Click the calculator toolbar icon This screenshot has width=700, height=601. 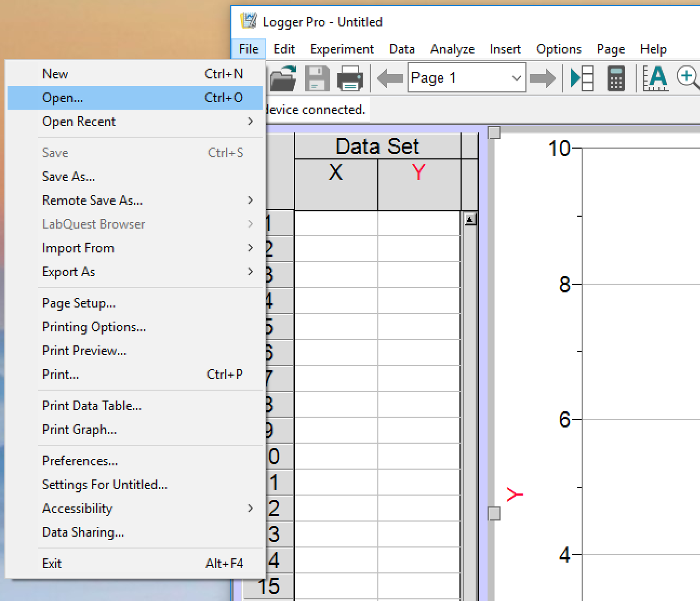[x=616, y=78]
